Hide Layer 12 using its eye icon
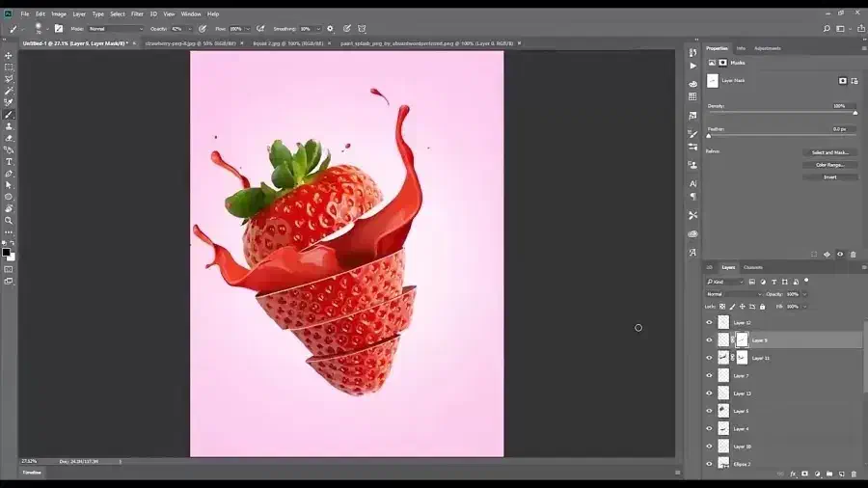The height and width of the screenshot is (488, 868). click(x=709, y=323)
